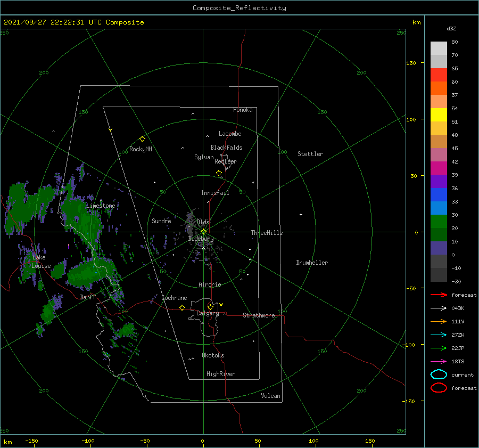Image resolution: width=479 pixels, height=448 pixels.
Task: Click the ThreeHills label
Action: point(267,233)
